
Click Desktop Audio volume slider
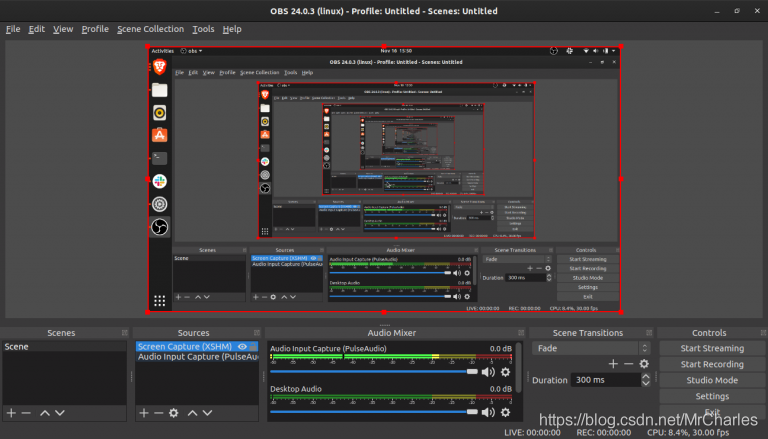(374, 412)
